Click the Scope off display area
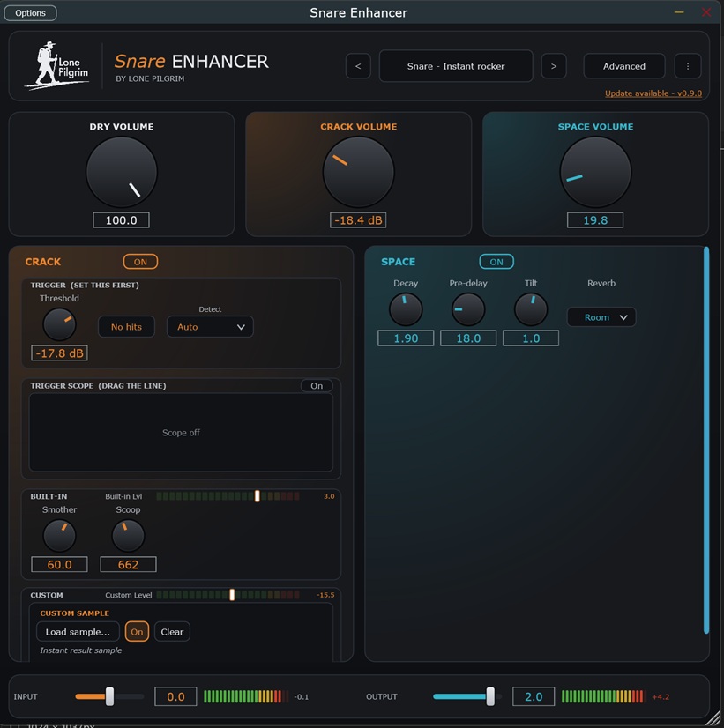Viewport: 724px width, 728px height. (181, 433)
